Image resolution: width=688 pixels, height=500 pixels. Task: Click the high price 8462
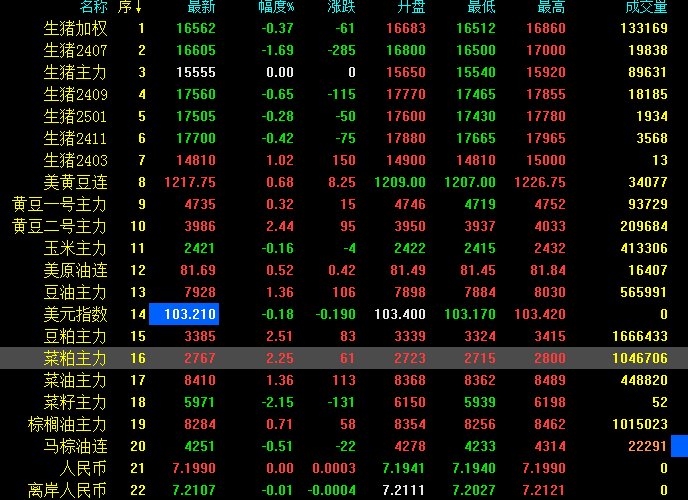click(x=550, y=424)
